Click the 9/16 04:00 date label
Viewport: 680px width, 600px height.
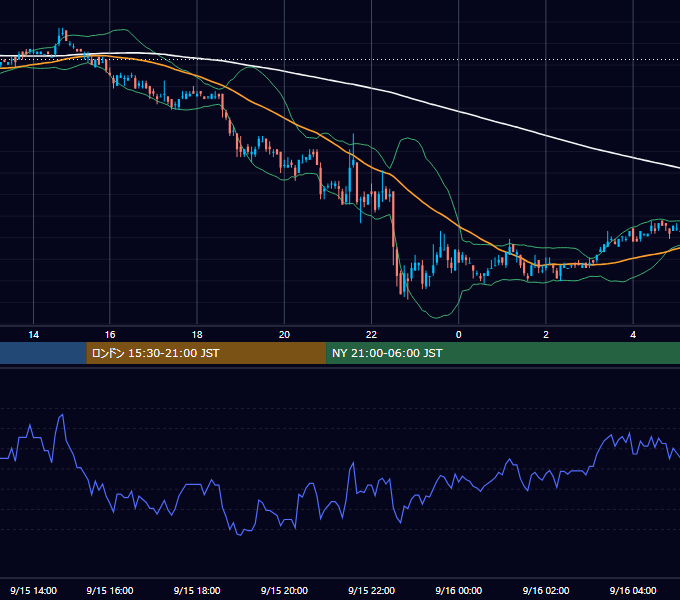[x=633, y=590]
